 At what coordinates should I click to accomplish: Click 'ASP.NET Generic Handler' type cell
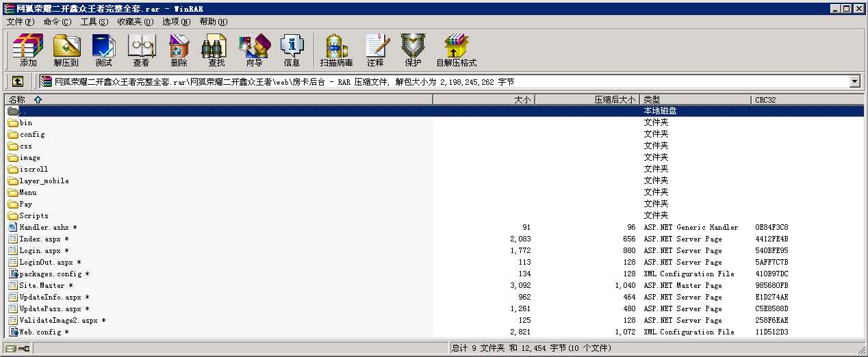pyautogui.click(x=691, y=227)
